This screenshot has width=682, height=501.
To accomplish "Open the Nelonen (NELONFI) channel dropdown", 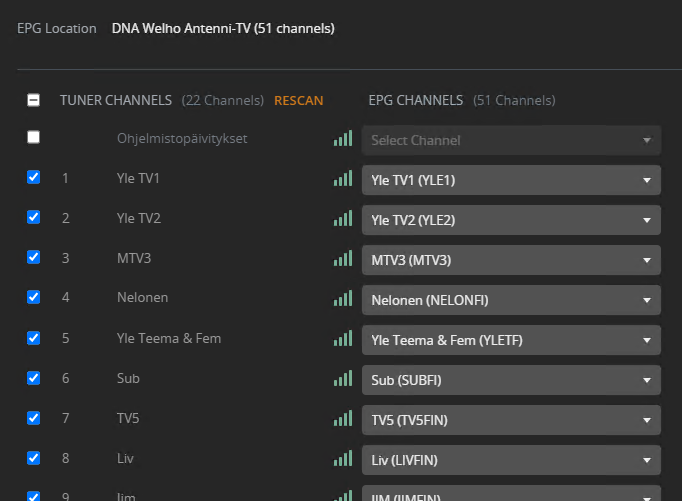I will pyautogui.click(x=511, y=300).
